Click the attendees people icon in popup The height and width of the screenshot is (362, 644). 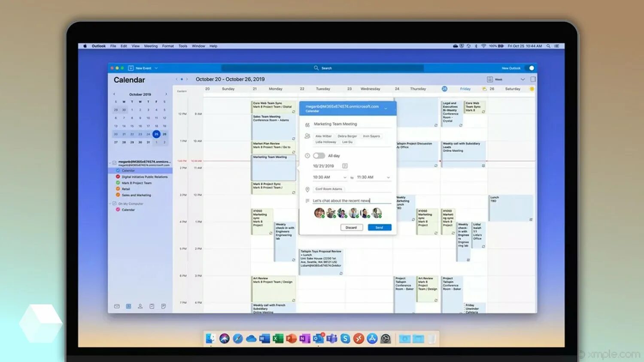[307, 136]
